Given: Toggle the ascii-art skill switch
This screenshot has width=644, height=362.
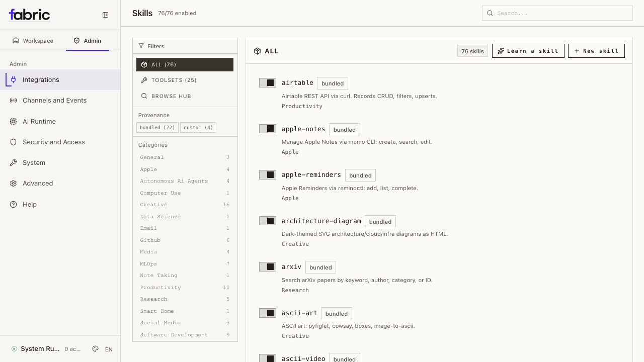Looking at the screenshot, I should (x=268, y=313).
